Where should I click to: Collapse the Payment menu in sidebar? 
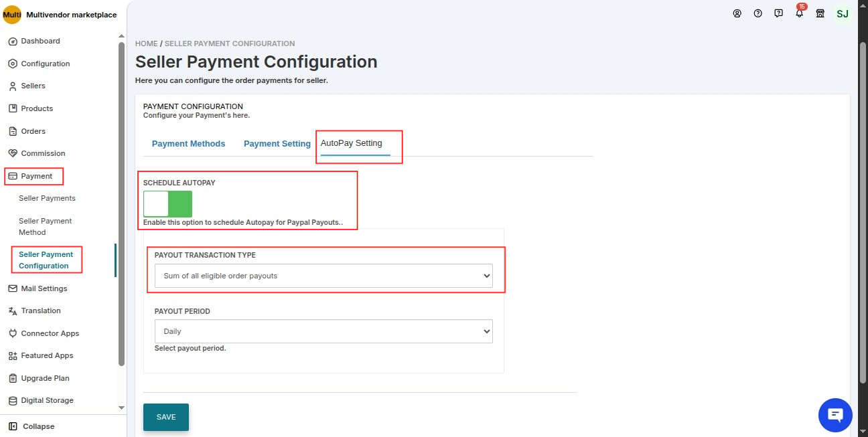click(36, 176)
